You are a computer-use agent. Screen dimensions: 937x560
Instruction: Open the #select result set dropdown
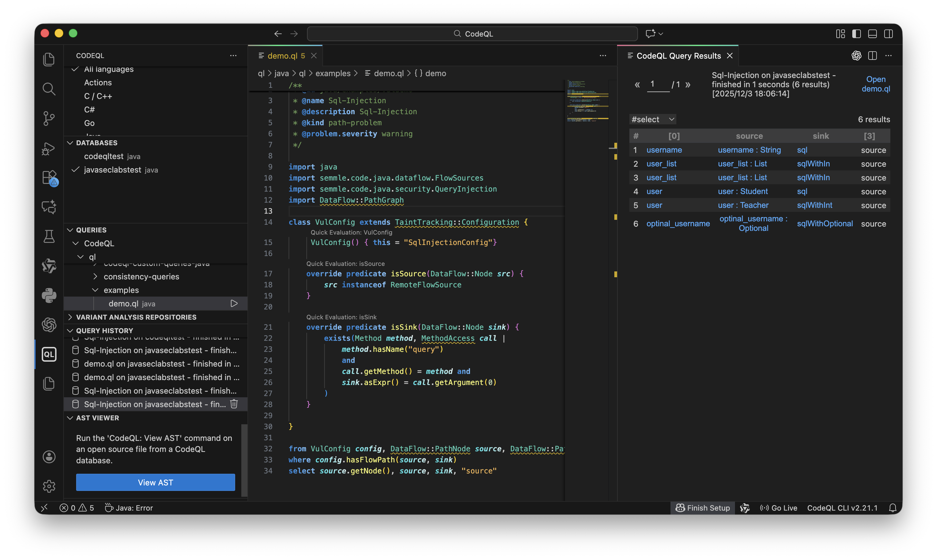(x=653, y=120)
